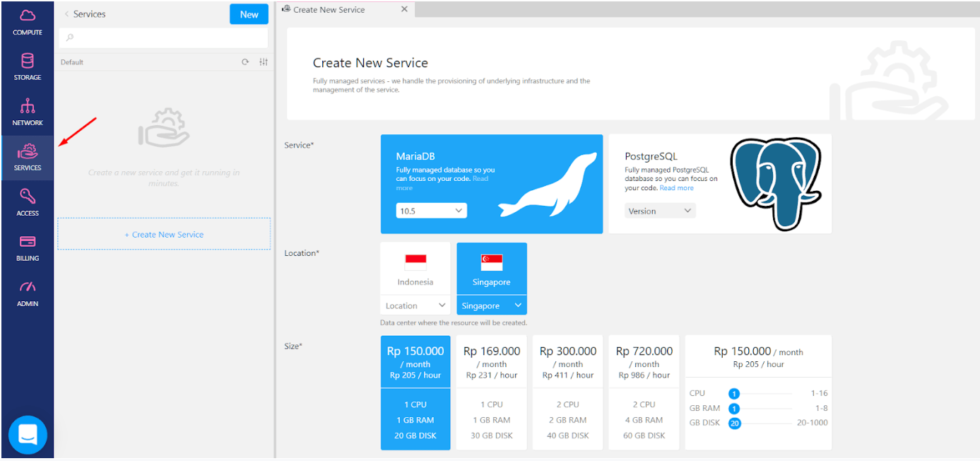Close the Create New Service tab
Image resolution: width=980 pixels, height=461 pixels.
(404, 10)
